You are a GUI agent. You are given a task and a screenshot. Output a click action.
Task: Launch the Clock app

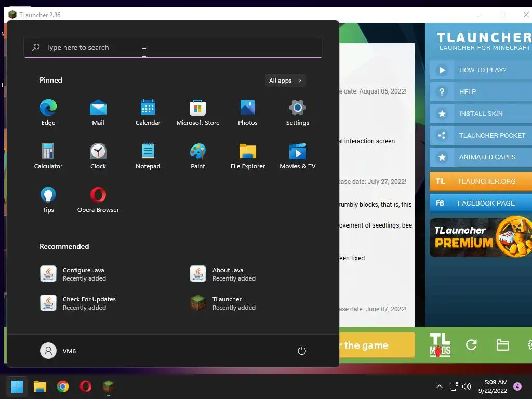point(98,156)
